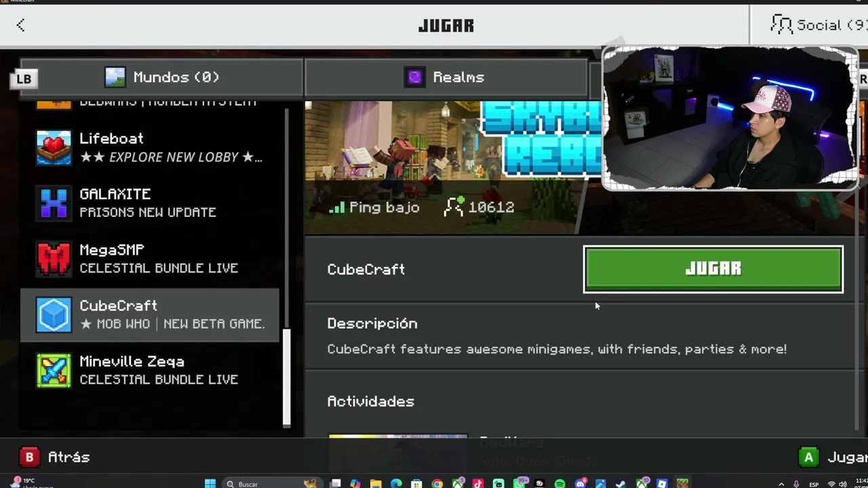Go back using the top-left arrow
Viewport: 868px width, 488px height.
[x=20, y=25]
